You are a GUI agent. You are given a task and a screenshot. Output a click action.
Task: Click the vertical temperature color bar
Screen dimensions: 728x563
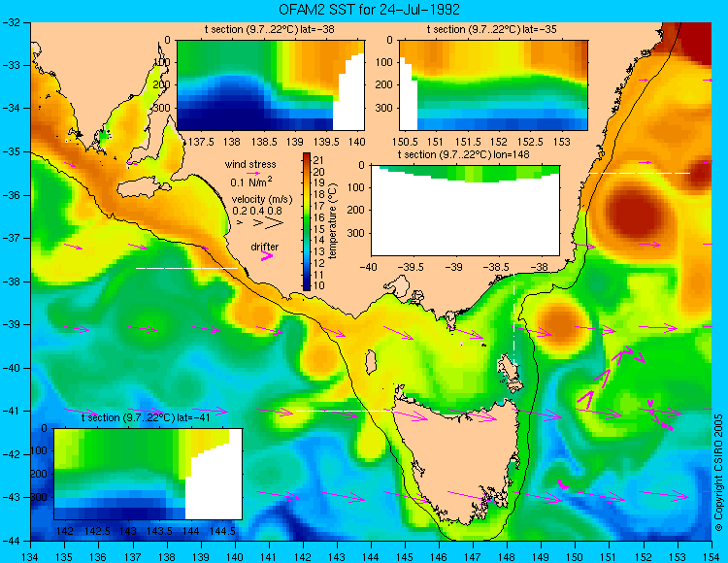(307, 222)
